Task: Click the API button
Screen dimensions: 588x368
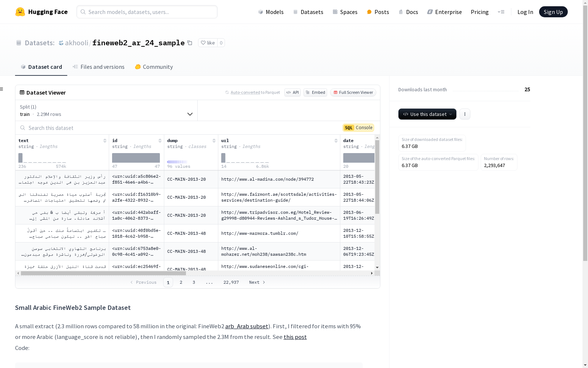Action: pos(293,92)
